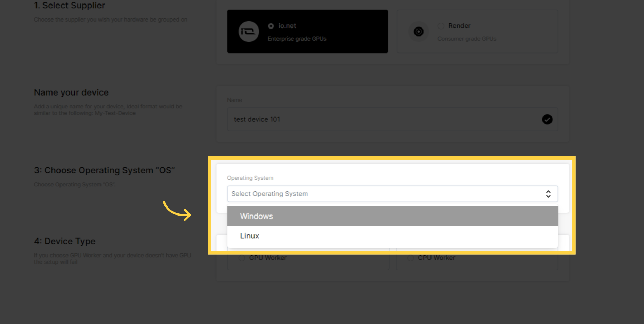Select the GPU Worker radio option
The height and width of the screenshot is (324, 644).
(x=242, y=258)
